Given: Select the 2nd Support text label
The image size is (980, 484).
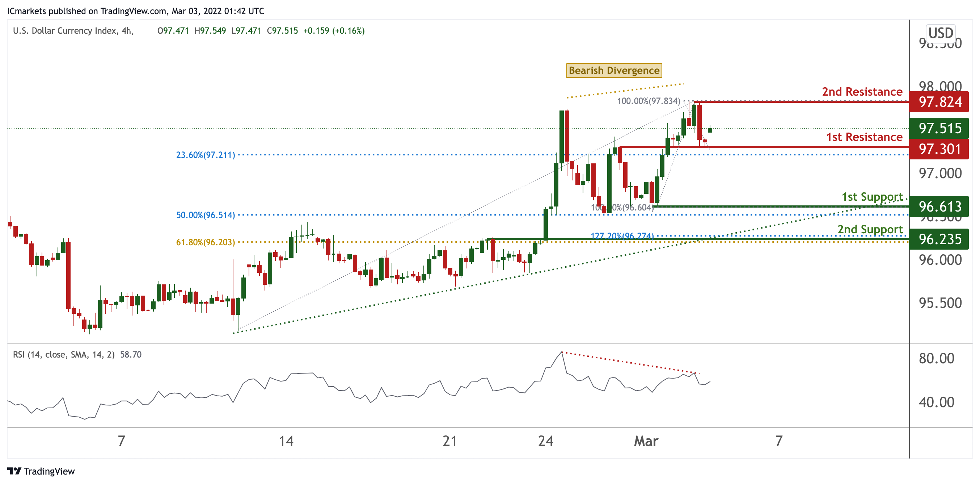Looking at the screenshot, I should pos(870,229).
